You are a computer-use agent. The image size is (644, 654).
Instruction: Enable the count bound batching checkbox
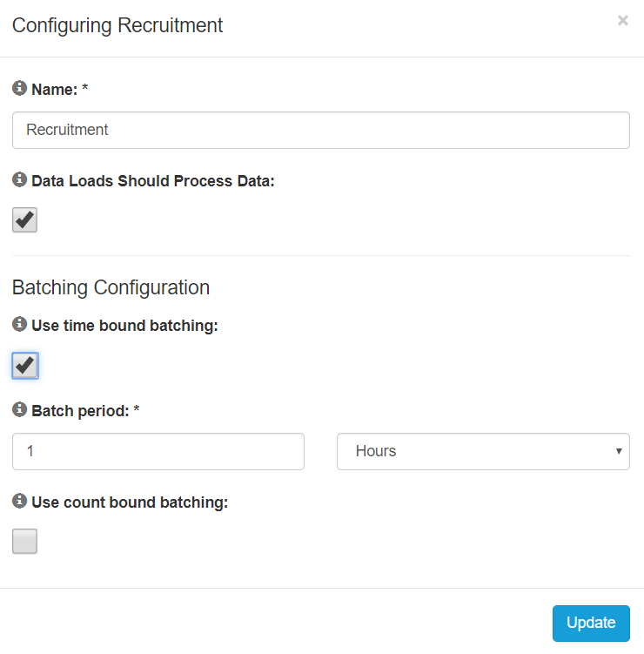point(25,541)
